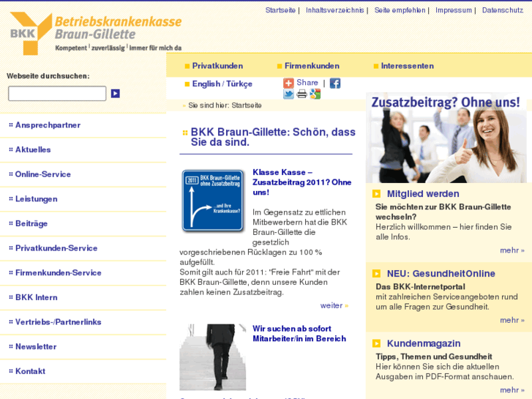Open Aktuelles in the sidebar
This screenshot has height=399, width=532.
tap(33, 150)
